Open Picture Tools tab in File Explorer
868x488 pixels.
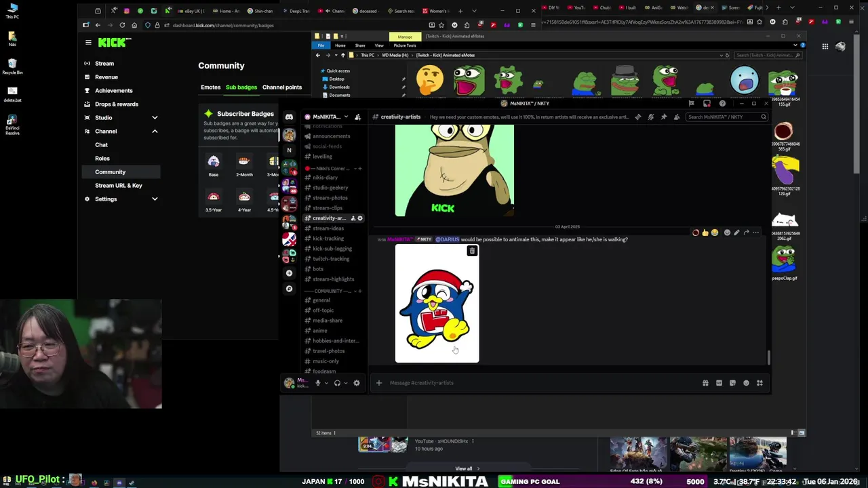click(405, 45)
